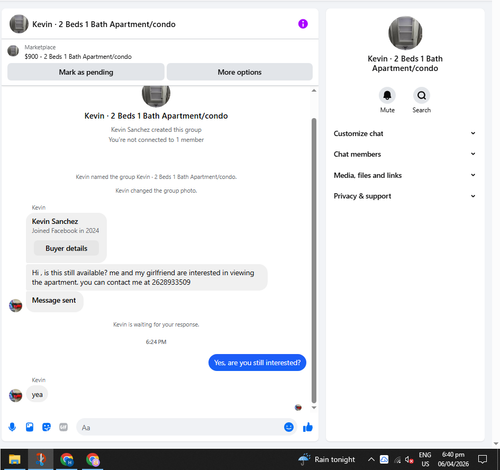
Task: View Buyer details for Kevin Sanchez
Action: [x=66, y=248]
